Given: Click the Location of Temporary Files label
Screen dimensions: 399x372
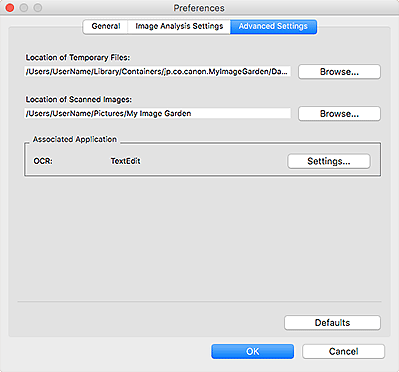Looking at the screenshot, I should [x=78, y=57].
